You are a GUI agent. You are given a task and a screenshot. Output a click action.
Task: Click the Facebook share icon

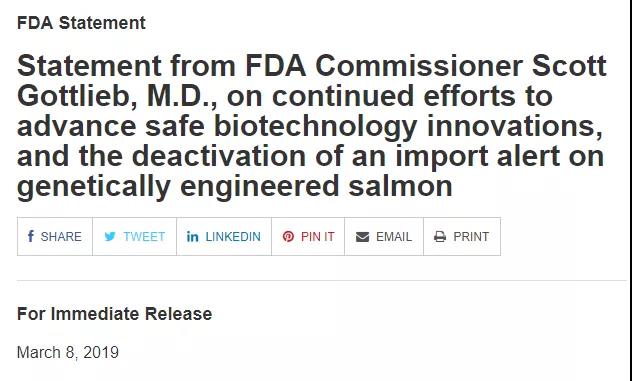(x=31, y=236)
